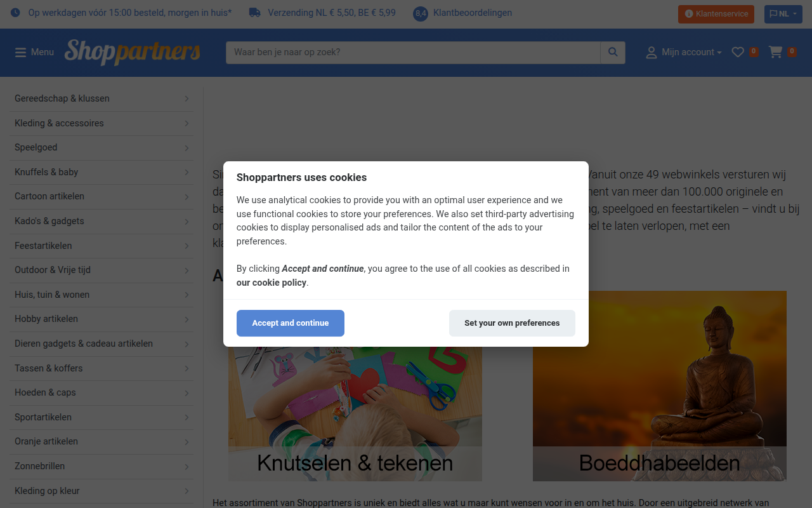
Task: Click Accept and continue button
Action: coord(291,323)
